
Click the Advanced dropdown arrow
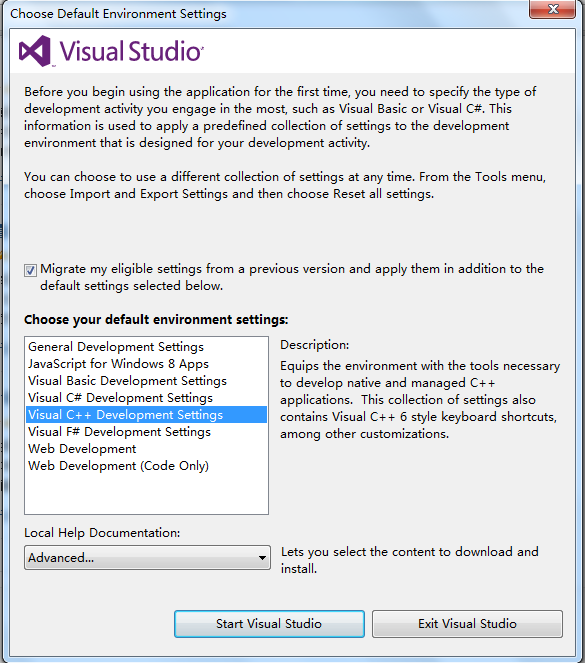tap(262, 558)
